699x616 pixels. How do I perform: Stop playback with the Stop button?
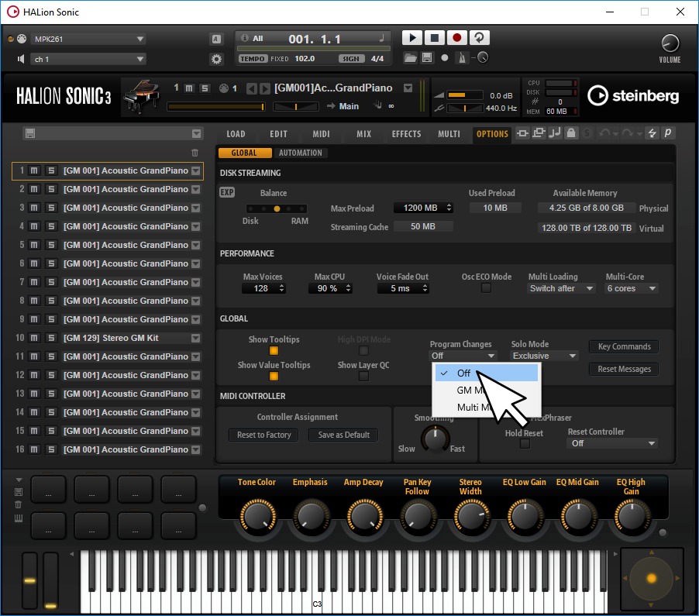434,38
